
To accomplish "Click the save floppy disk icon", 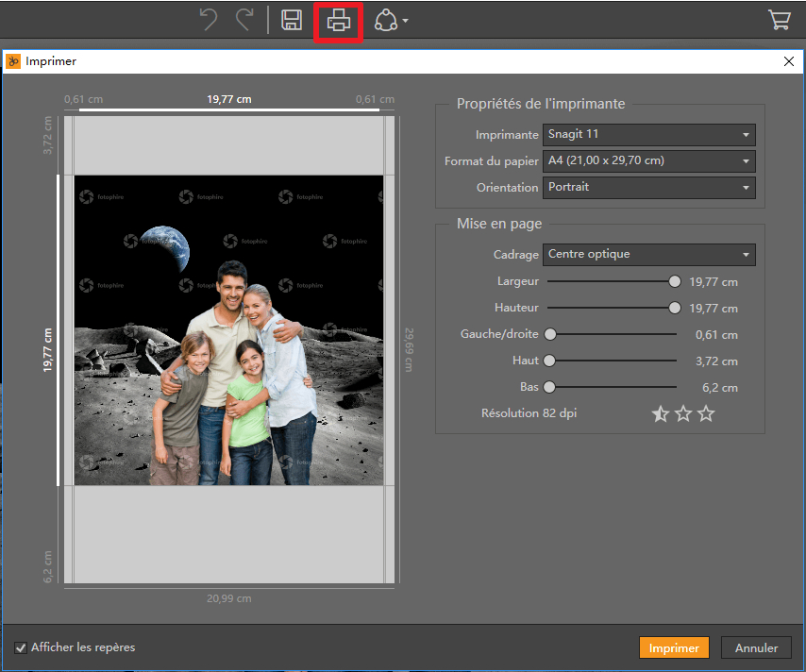I will pos(292,21).
